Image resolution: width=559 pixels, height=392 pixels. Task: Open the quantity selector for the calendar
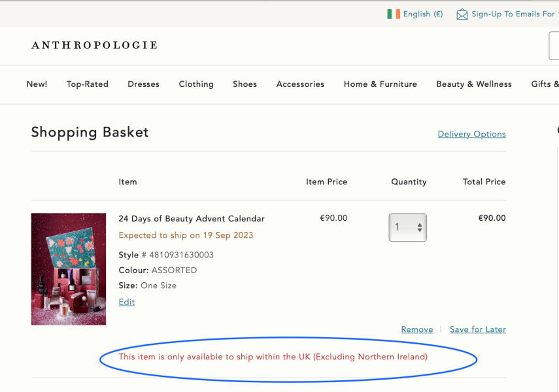point(407,227)
